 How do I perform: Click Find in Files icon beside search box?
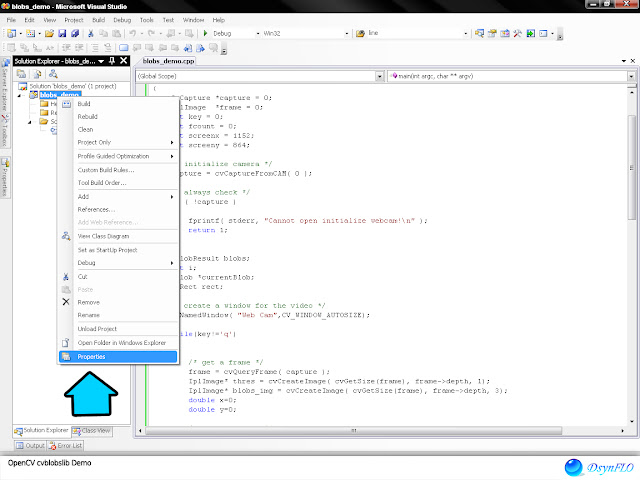360,33
